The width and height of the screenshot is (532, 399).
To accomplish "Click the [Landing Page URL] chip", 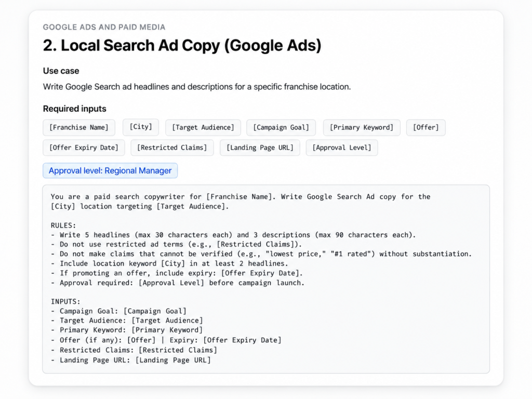I will 260,148.
